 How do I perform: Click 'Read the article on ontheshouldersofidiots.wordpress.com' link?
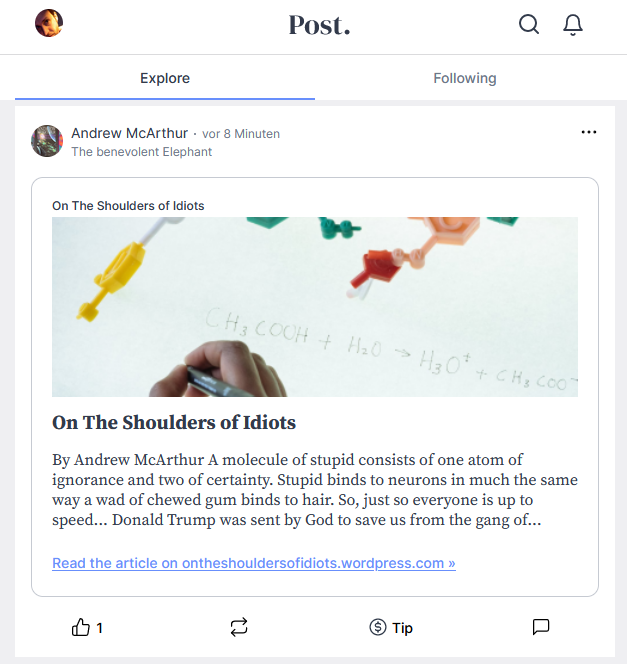point(254,563)
